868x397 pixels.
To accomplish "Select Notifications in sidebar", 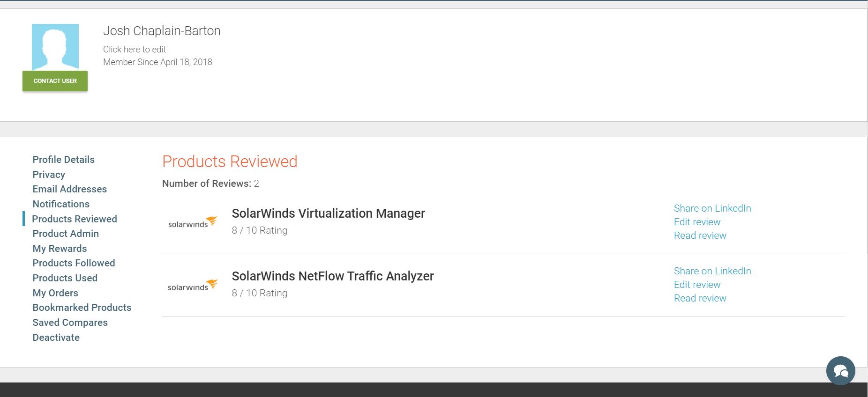I will (x=61, y=204).
